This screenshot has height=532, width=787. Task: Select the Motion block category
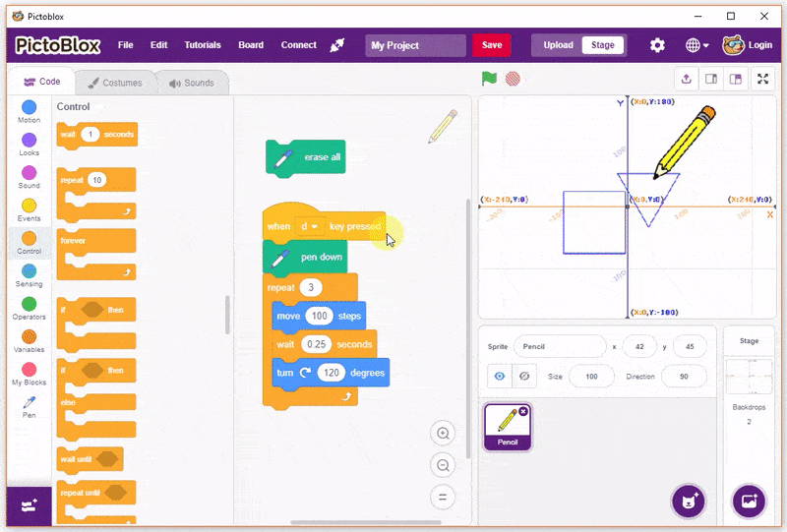pos(30,111)
